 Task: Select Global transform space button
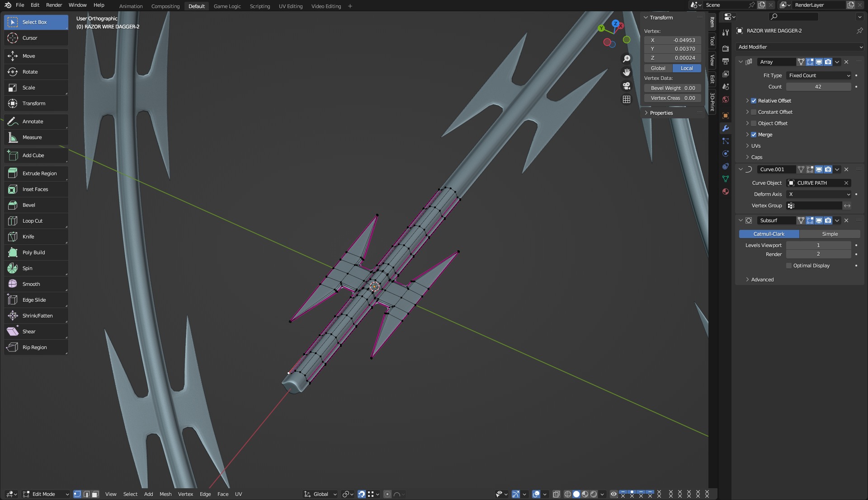pos(658,68)
